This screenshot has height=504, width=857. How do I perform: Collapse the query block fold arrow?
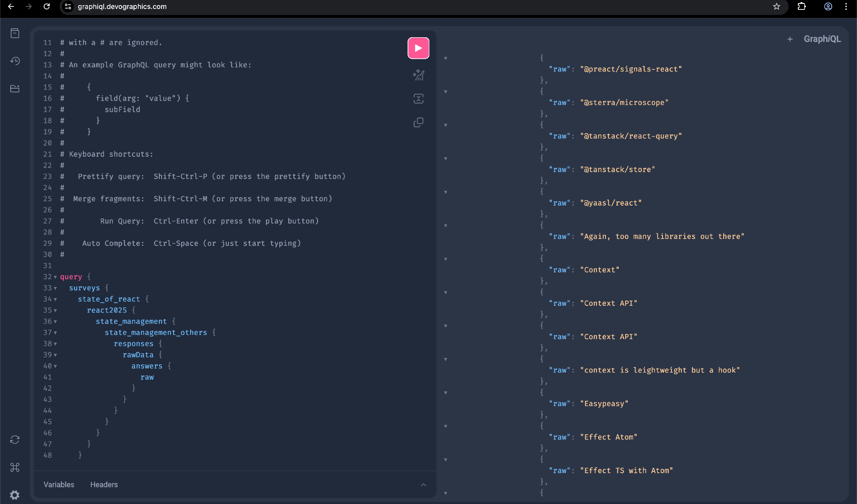tap(55, 277)
